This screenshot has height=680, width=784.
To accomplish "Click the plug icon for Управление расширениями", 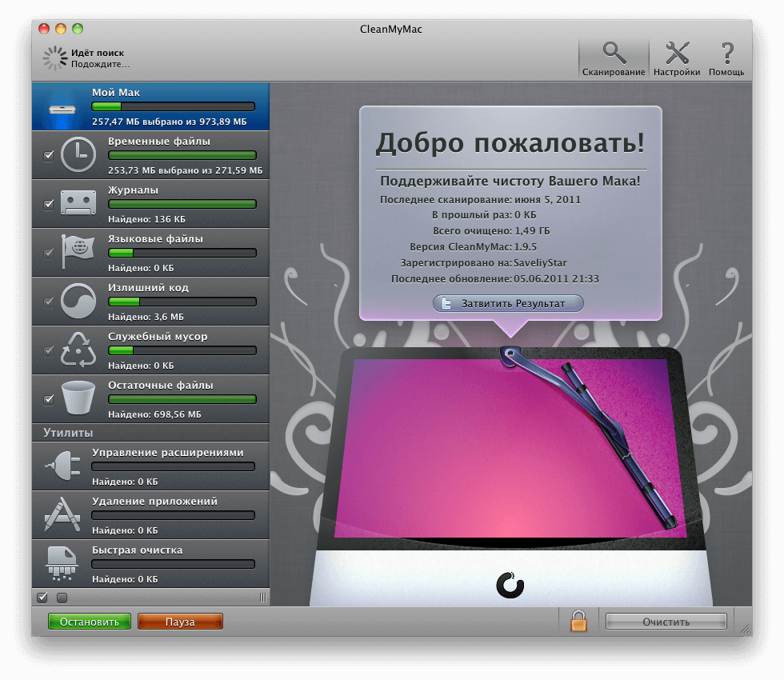I will pyautogui.click(x=63, y=466).
